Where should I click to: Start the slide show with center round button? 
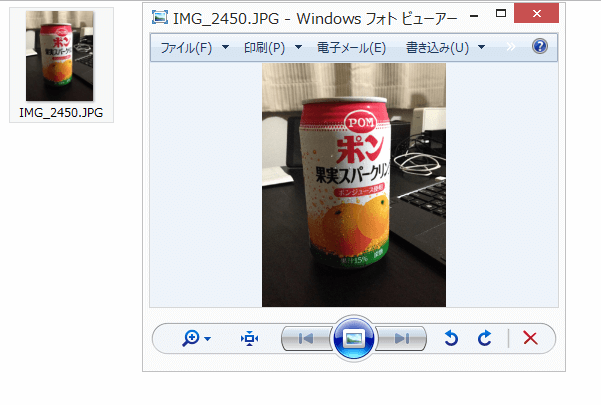[353, 338]
